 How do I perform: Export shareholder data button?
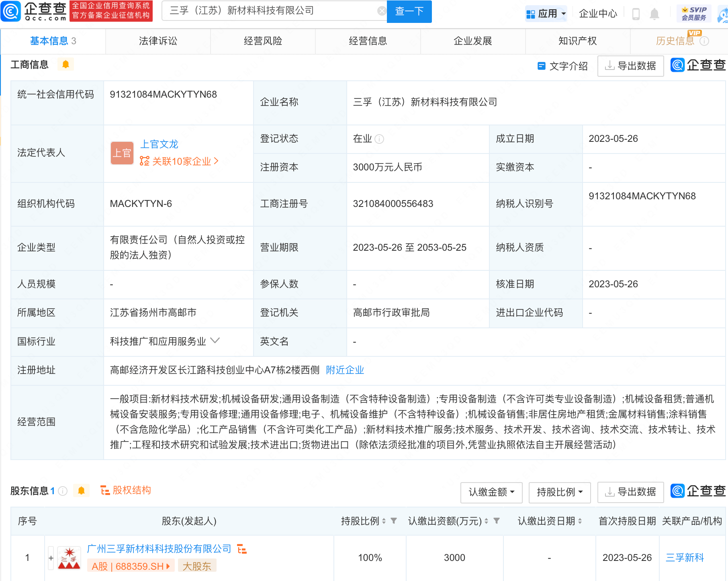click(x=631, y=492)
